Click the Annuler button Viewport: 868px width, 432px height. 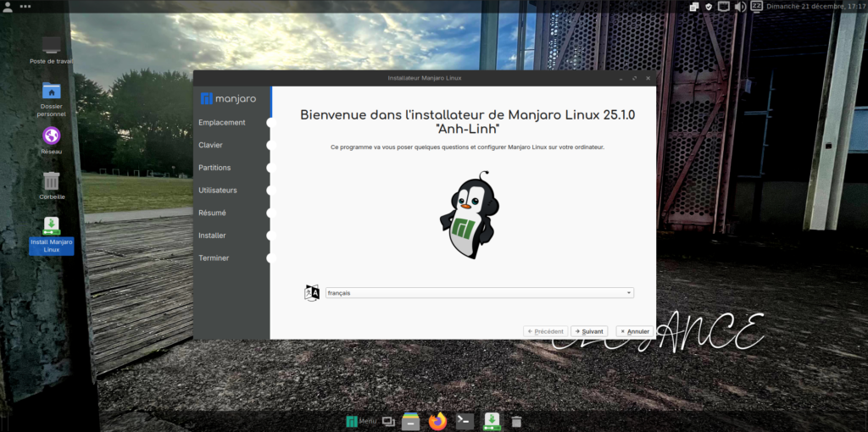tap(634, 331)
